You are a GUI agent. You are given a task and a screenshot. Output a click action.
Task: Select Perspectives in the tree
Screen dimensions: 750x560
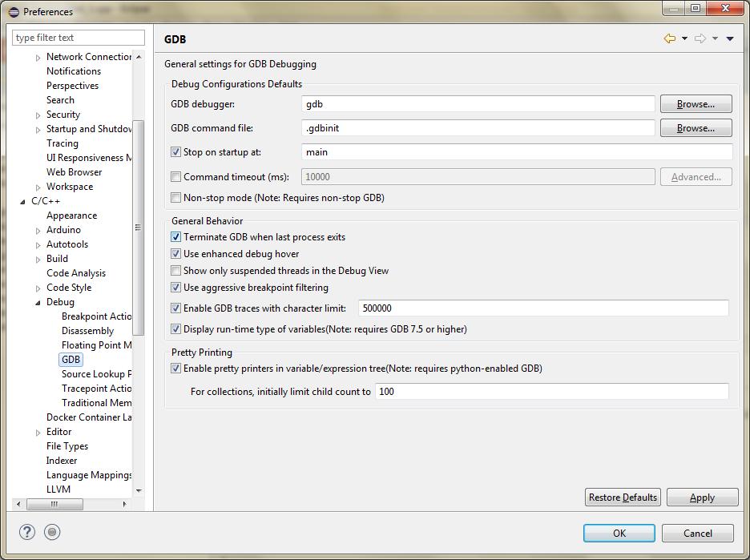coord(72,86)
